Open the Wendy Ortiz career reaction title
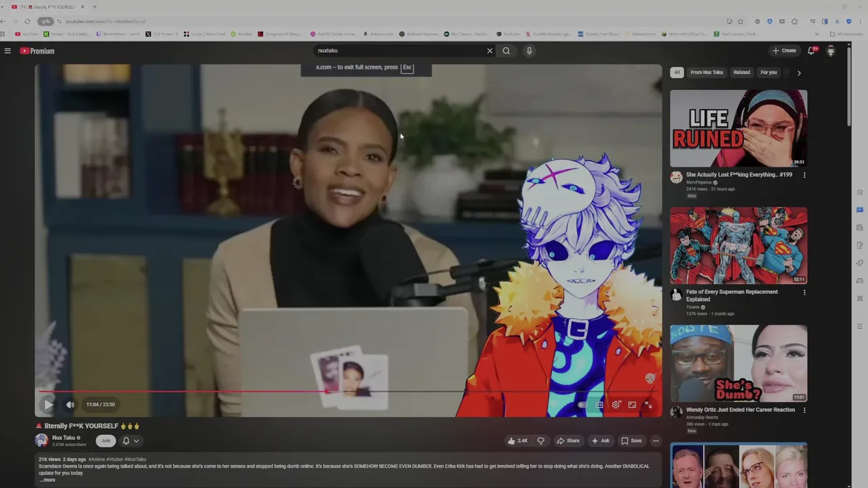The width and height of the screenshot is (868, 488). (x=741, y=410)
